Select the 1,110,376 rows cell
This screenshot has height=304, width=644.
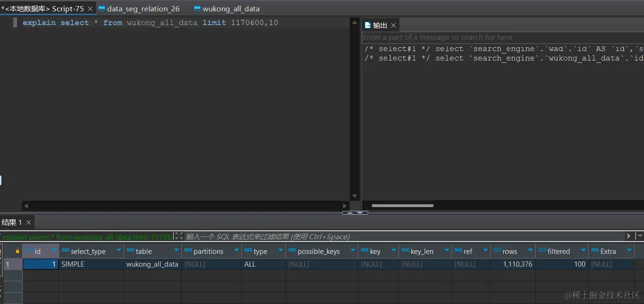point(513,264)
